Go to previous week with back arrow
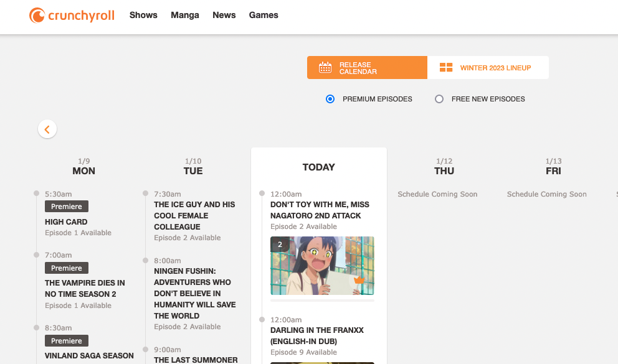The image size is (618, 364). coord(47,129)
